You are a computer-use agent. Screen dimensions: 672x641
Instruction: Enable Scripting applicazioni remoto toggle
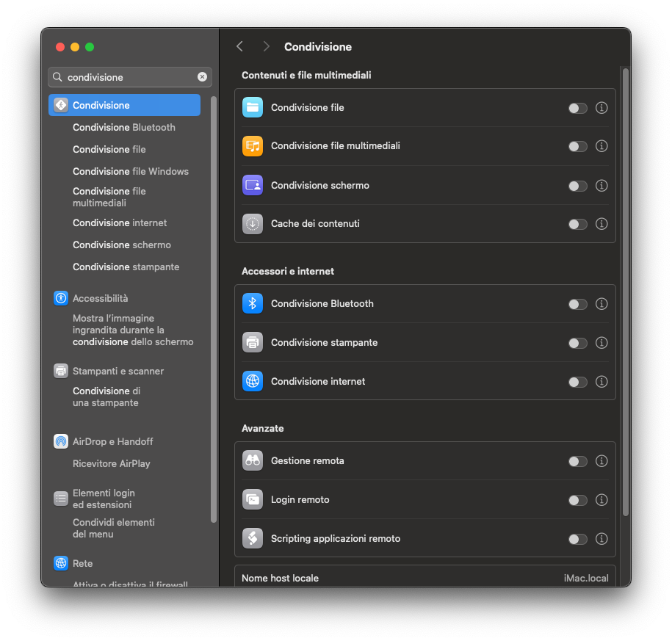(578, 539)
